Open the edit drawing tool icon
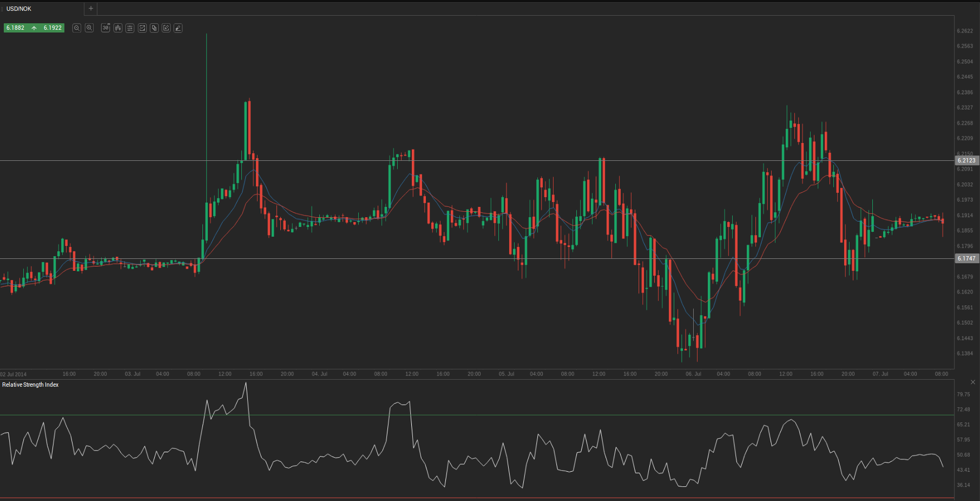Image resolution: width=980 pixels, height=501 pixels. pos(166,28)
